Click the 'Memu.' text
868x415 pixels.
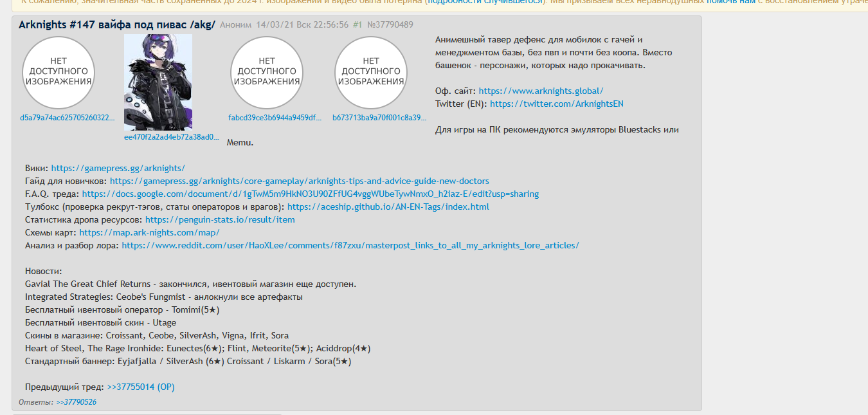(x=240, y=143)
